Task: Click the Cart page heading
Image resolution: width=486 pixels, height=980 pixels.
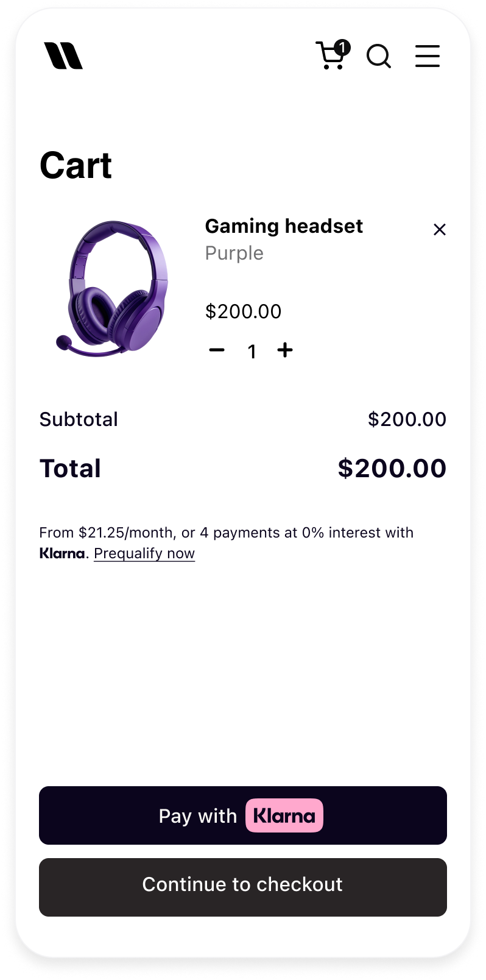Action: pyautogui.click(x=76, y=165)
